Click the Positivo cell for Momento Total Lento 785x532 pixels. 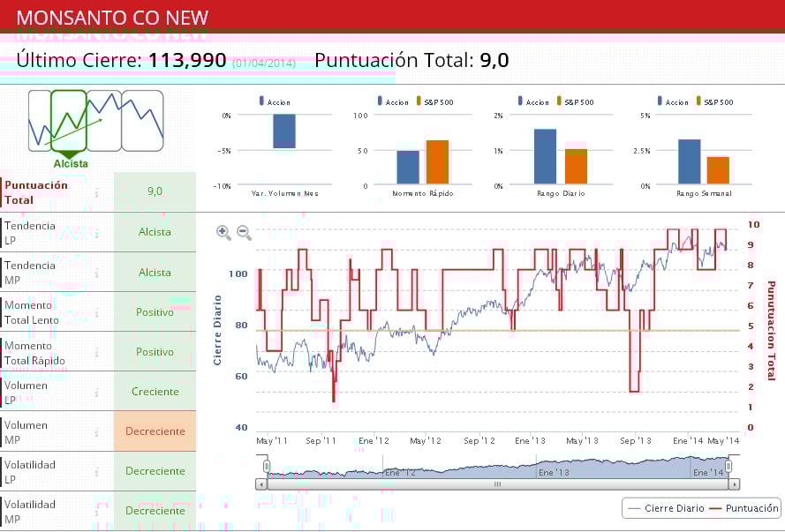[x=155, y=312]
